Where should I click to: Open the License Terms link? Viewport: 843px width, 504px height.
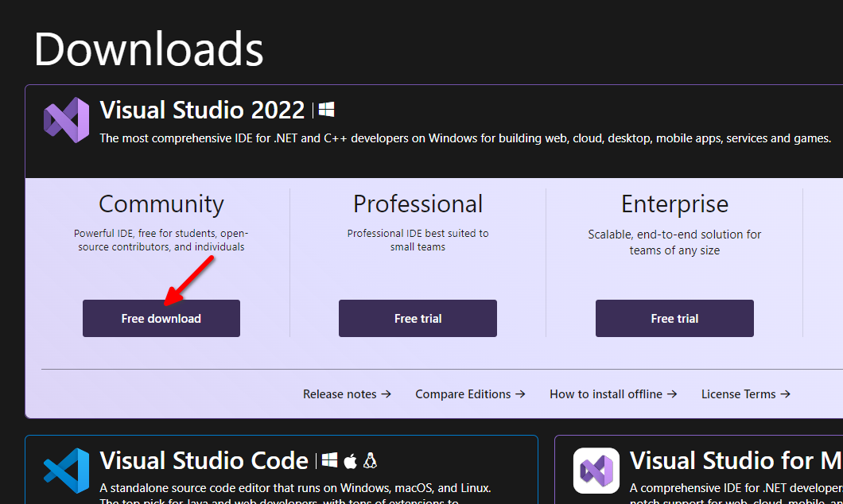746,394
